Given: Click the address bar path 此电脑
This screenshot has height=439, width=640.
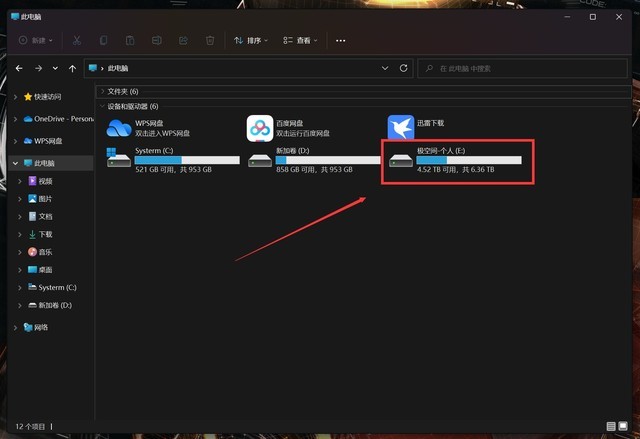Looking at the screenshot, I should click(118, 68).
